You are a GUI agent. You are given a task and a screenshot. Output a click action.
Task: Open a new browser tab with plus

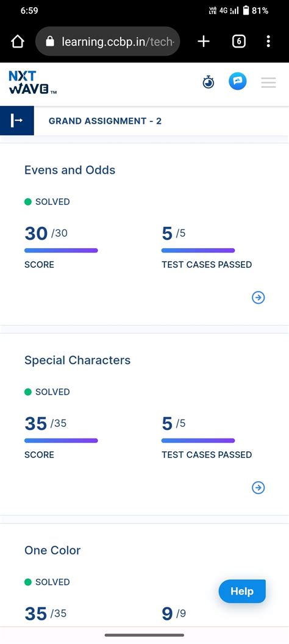tap(204, 41)
